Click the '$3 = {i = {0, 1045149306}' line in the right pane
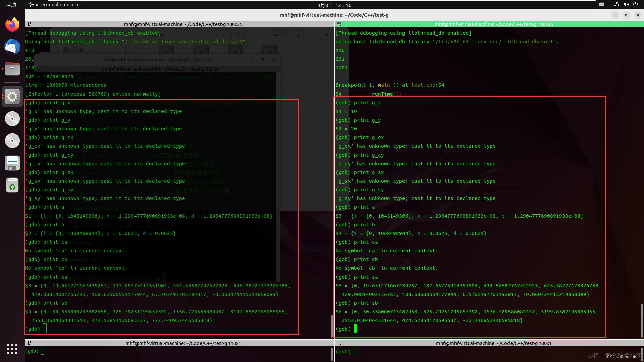Viewport: 644px width, 362px height. click(460, 216)
